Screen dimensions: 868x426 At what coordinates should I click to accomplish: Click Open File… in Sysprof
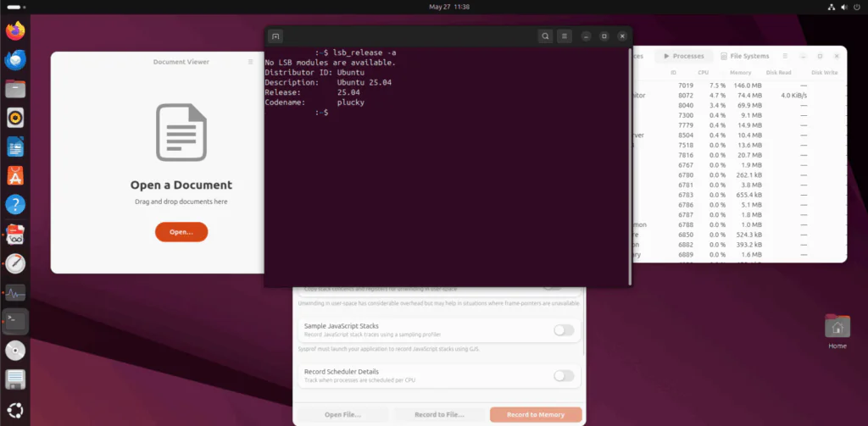342,415
